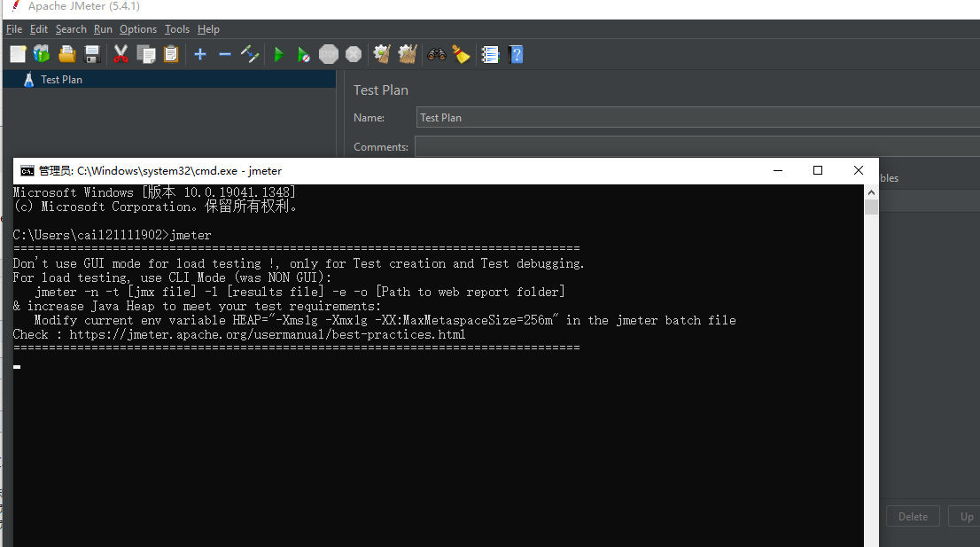Click the Paste clipboard icon

point(171,54)
